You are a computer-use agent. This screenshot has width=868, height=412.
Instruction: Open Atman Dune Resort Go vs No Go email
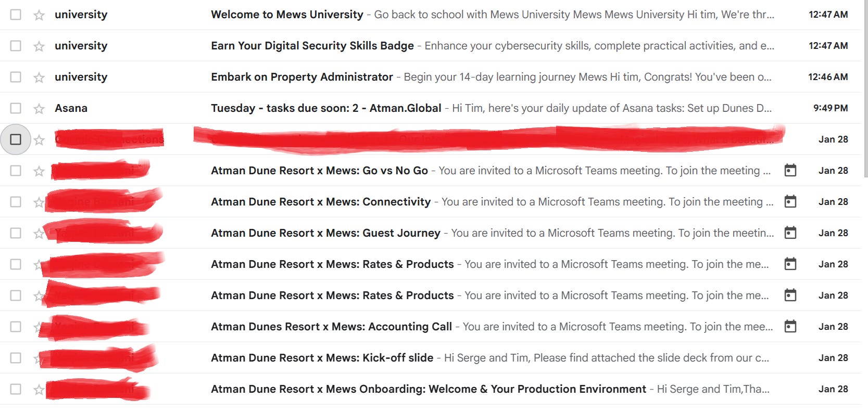(431, 171)
